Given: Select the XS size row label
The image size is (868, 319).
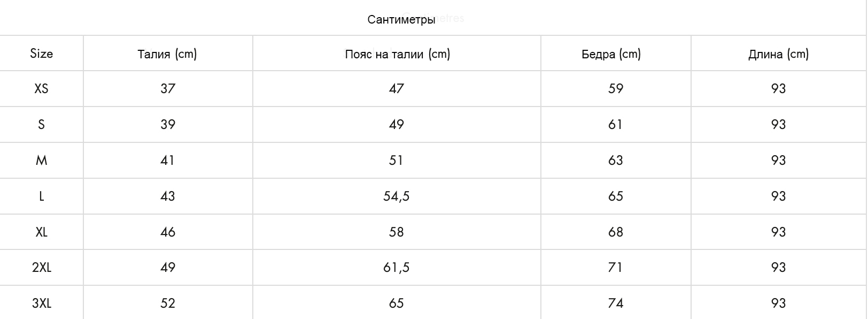Looking at the screenshot, I should pyautogui.click(x=41, y=89).
